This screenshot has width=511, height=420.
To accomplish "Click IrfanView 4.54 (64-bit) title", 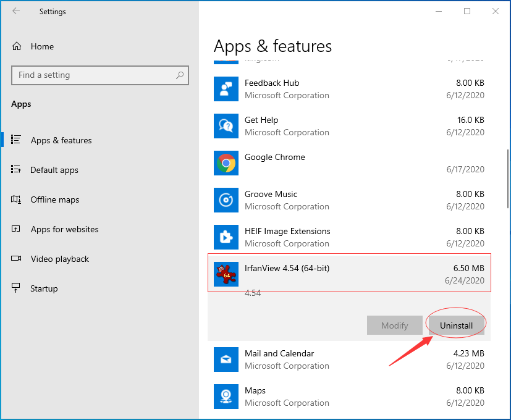I will (287, 268).
